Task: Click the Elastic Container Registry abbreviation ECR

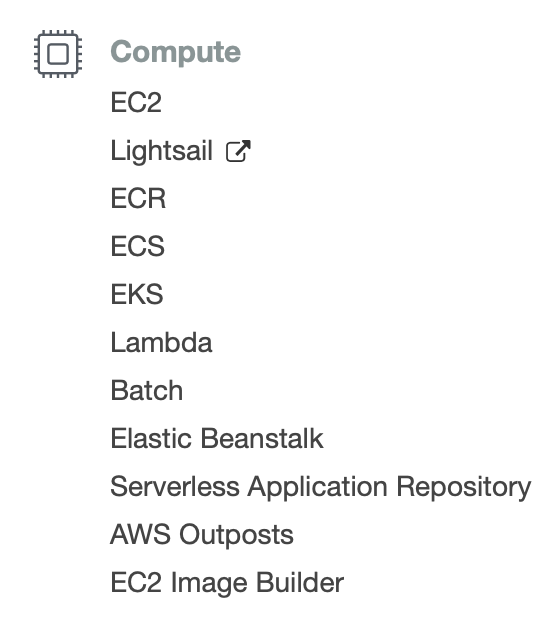Action: [138, 198]
